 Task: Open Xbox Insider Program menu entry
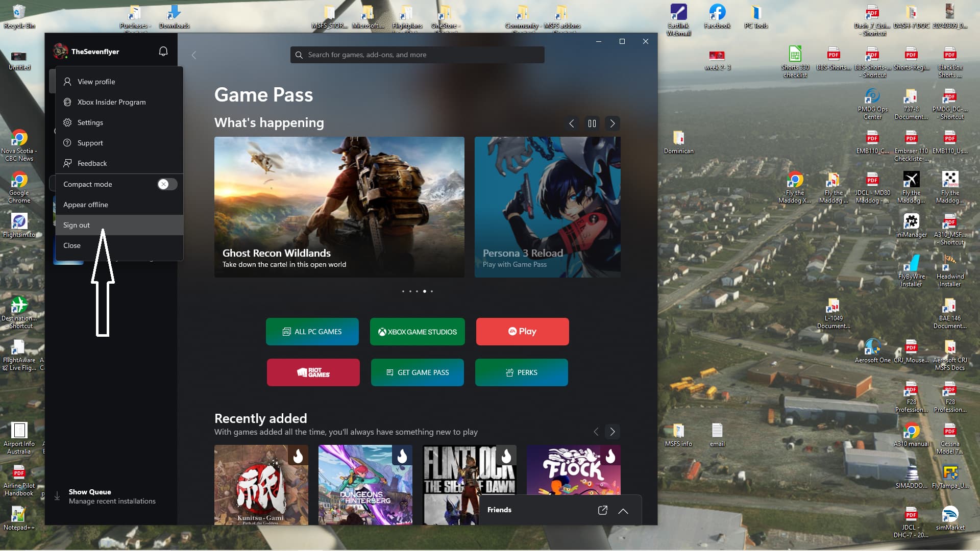pyautogui.click(x=119, y=102)
